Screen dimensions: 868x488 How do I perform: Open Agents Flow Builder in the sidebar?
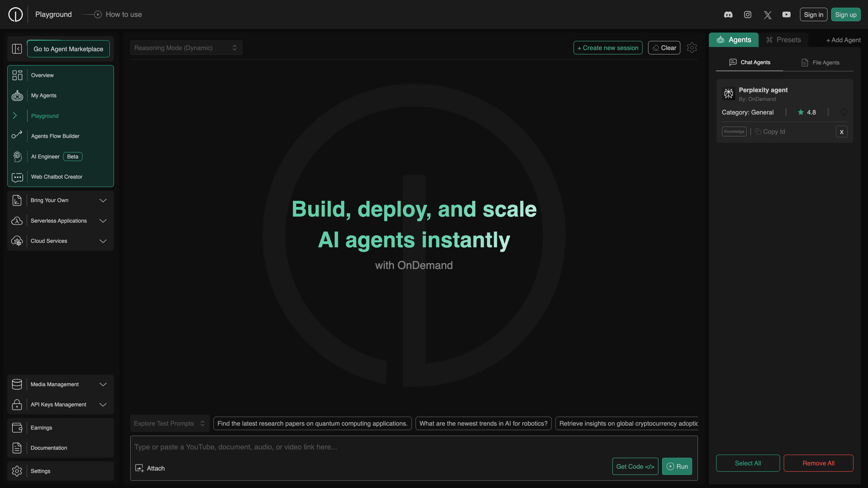tap(55, 136)
